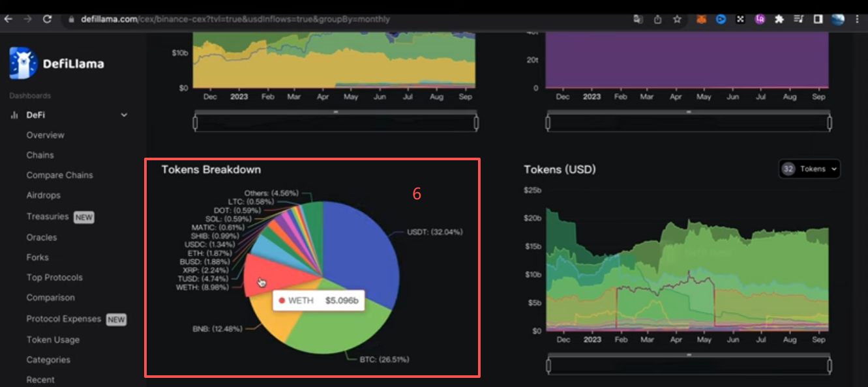Click the USDT blue pie slice
The image size is (868, 387).
click(362, 248)
